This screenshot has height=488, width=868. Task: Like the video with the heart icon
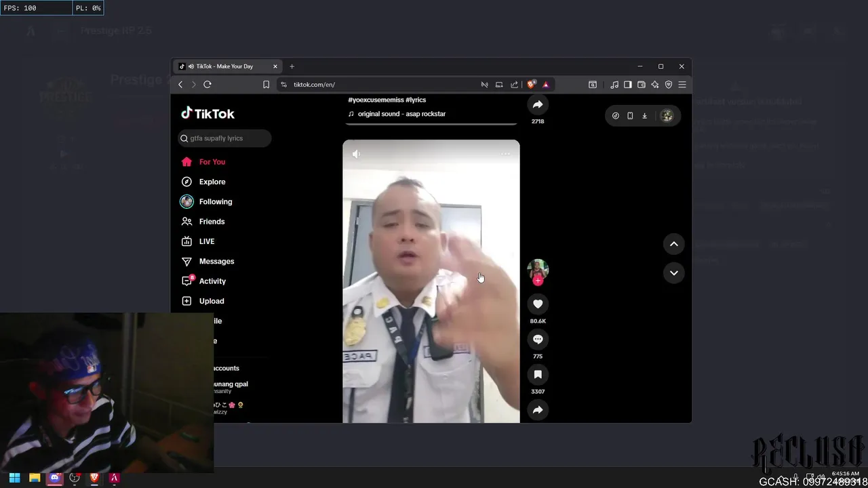[538, 304]
